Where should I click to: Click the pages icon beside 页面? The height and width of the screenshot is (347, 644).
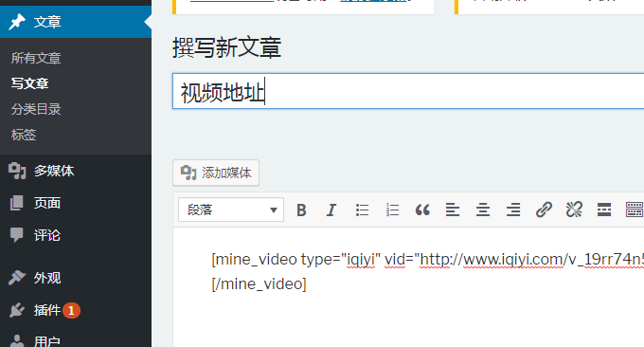17,203
